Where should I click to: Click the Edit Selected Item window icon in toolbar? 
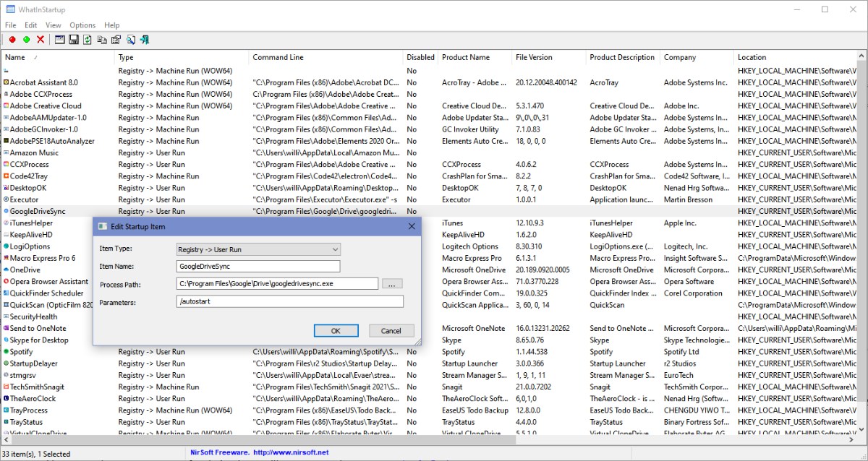click(x=59, y=40)
